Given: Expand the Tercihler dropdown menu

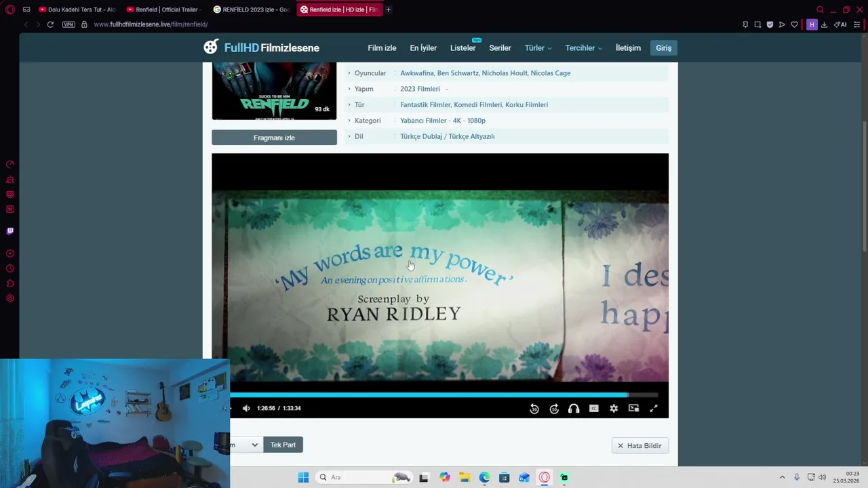Looking at the screenshot, I should click(x=583, y=47).
